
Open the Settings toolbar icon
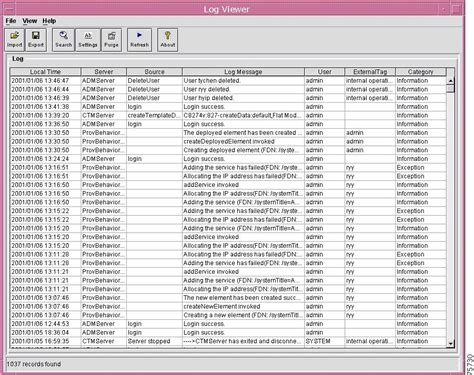point(88,40)
